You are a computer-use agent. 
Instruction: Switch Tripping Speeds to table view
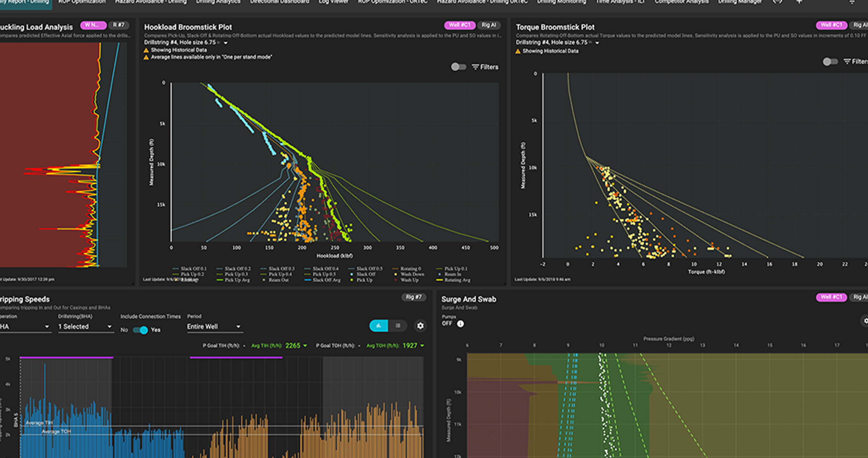point(398,326)
